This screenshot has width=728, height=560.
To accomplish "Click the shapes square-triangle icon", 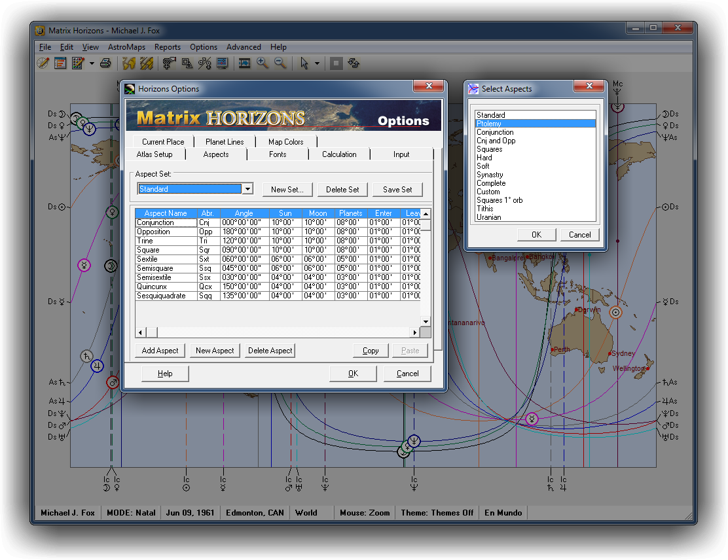I will coord(187,63).
